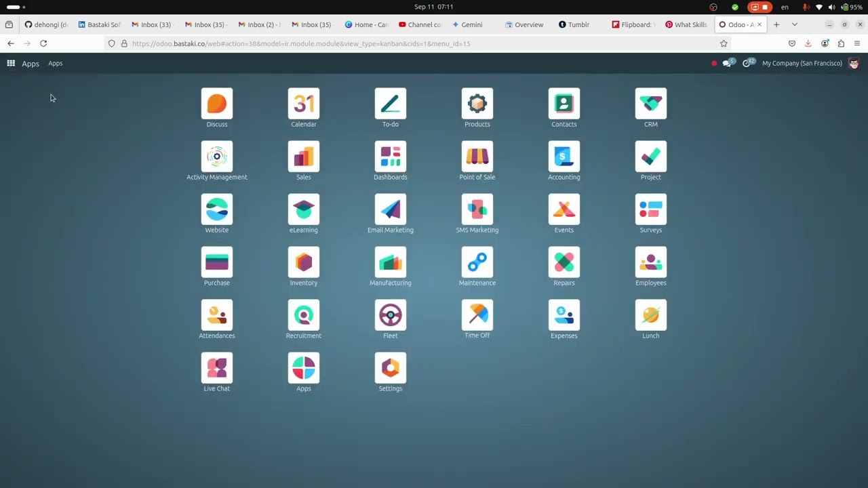Change the 'en' keyboard language indicator
The image size is (868, 488).
click(785, 7)
